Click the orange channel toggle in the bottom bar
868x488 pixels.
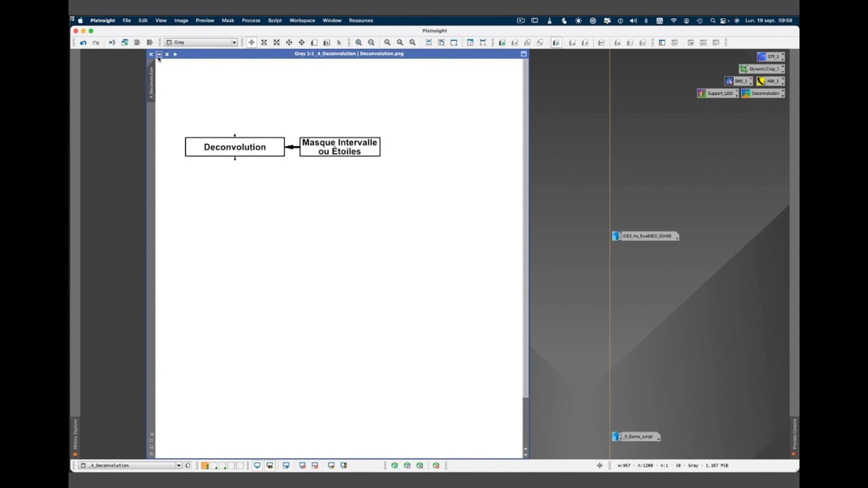click(205, 466)
